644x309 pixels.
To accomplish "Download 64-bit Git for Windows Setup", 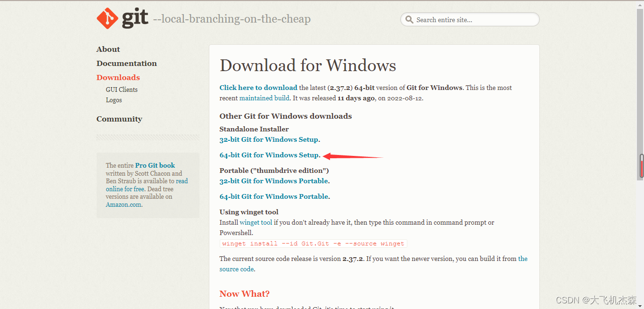I will pos(269,155).
